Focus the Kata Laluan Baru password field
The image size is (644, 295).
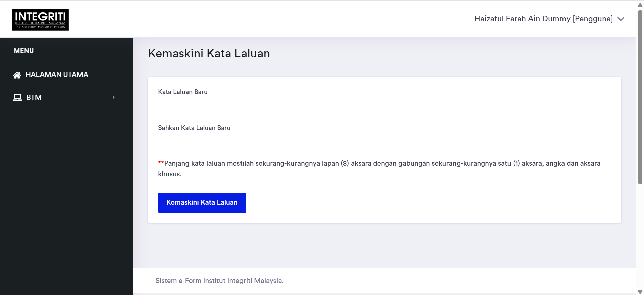click(x=384, y=108)
